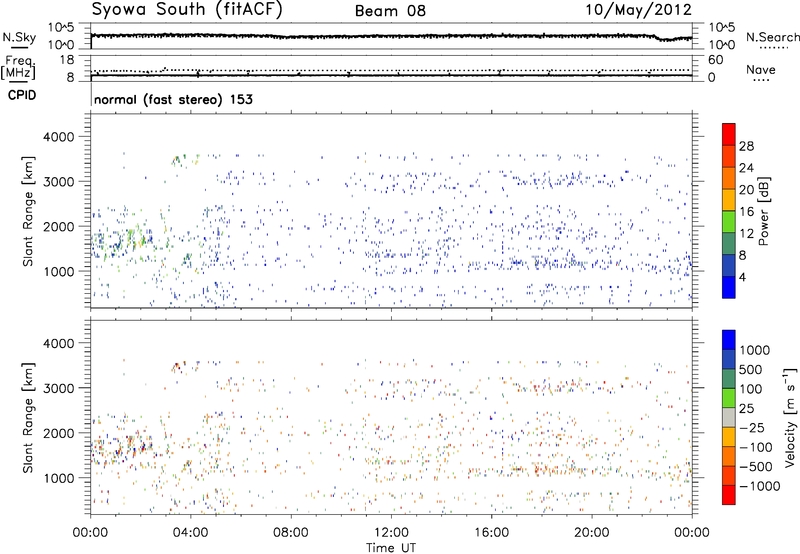Click "4000" on the Power panel range axis
800x554 pixels.
(58, 137)
